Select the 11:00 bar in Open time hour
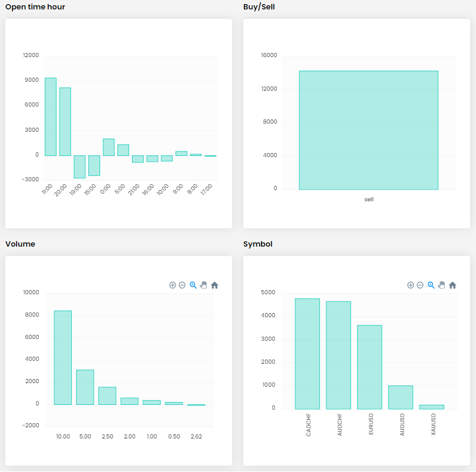Image resolution: width=476 pixels, height=472 pixels. pyautogui.click(x=51, y=117)
